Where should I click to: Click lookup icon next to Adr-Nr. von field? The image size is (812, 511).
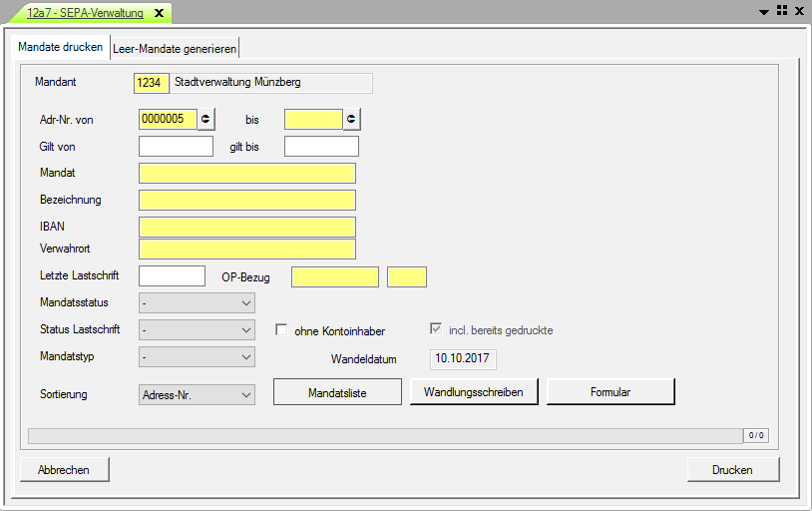[x=206, y=120]
